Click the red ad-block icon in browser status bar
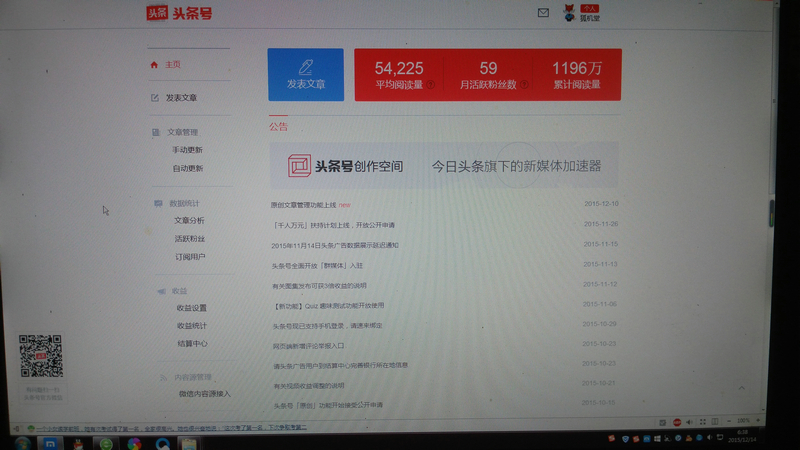 pyautogui.click(x=677, y=422)
